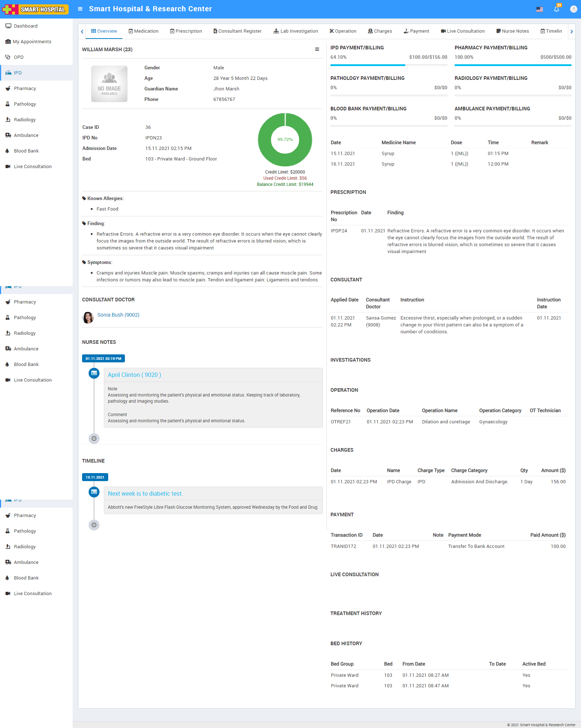Select OPD in the sidebar
Viewport: 581px width, 728px height.
(x=18, y=57)
